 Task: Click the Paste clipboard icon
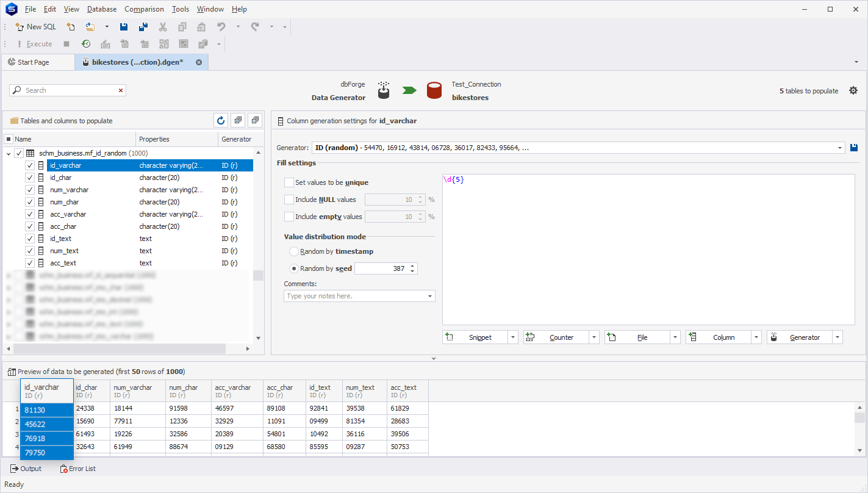201,27
